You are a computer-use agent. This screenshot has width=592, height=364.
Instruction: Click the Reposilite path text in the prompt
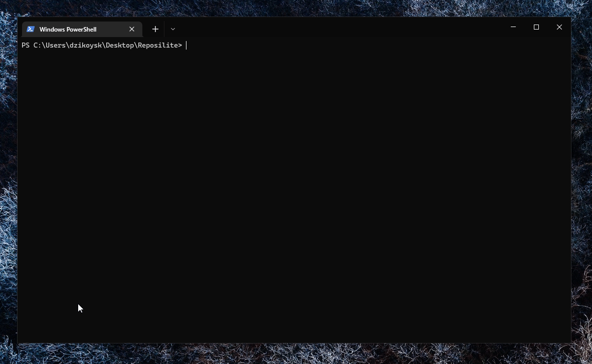[x=160, y=45]
